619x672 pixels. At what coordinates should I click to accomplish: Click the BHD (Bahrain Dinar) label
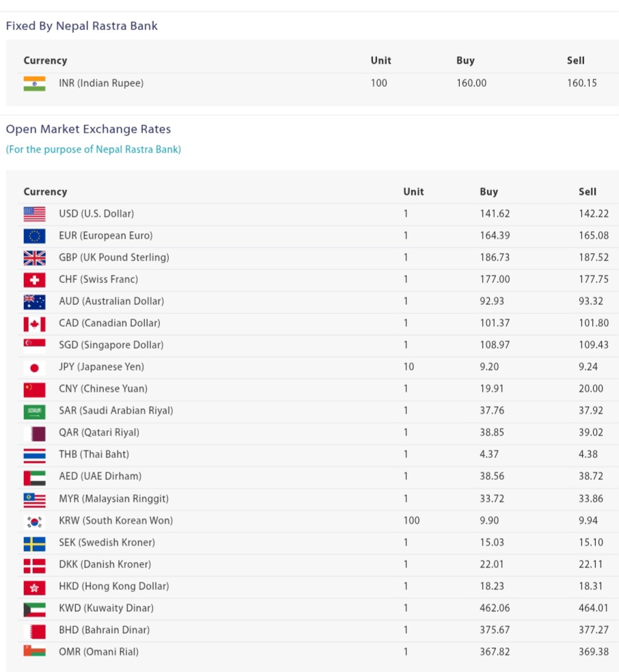tap(104, 630)
